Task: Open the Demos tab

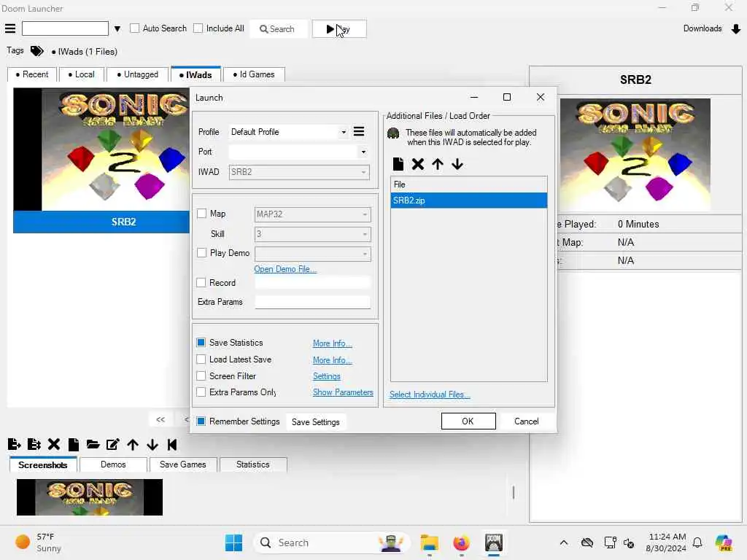Action: click(x=113, y=464)
